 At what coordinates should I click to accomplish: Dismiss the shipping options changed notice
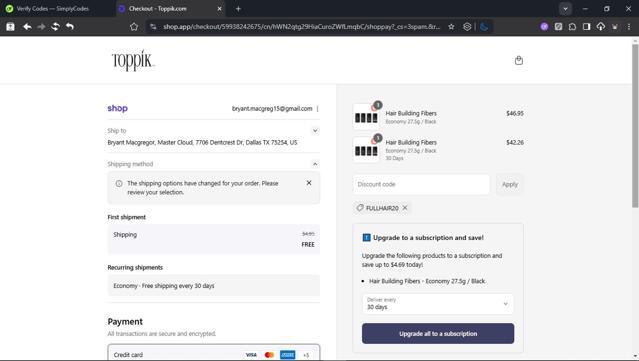point(309,183)
